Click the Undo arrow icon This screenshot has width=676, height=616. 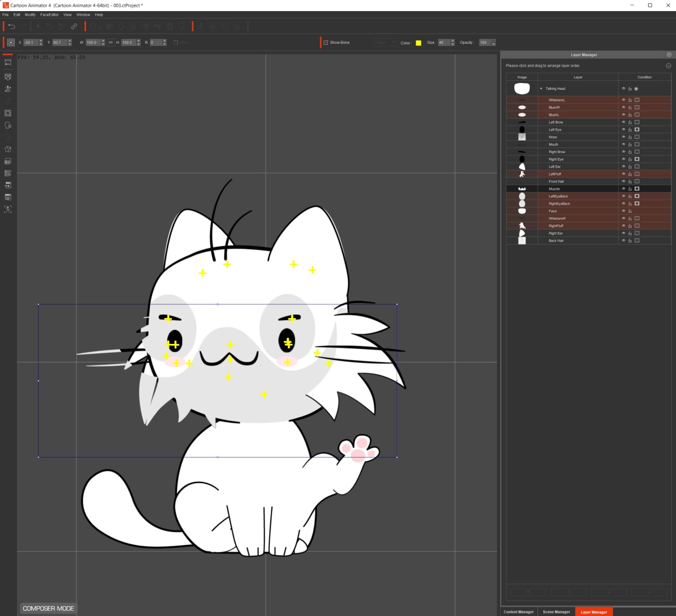[x=12, y=26]
